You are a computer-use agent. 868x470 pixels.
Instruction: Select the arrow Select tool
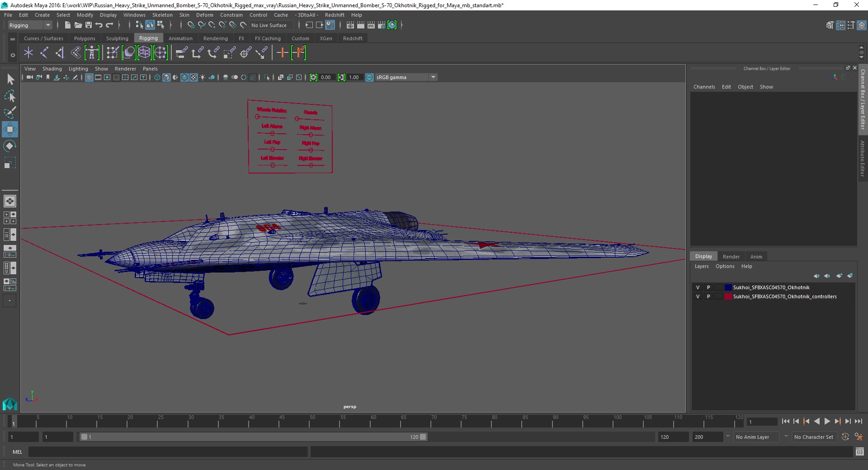[x=10, y=80]
